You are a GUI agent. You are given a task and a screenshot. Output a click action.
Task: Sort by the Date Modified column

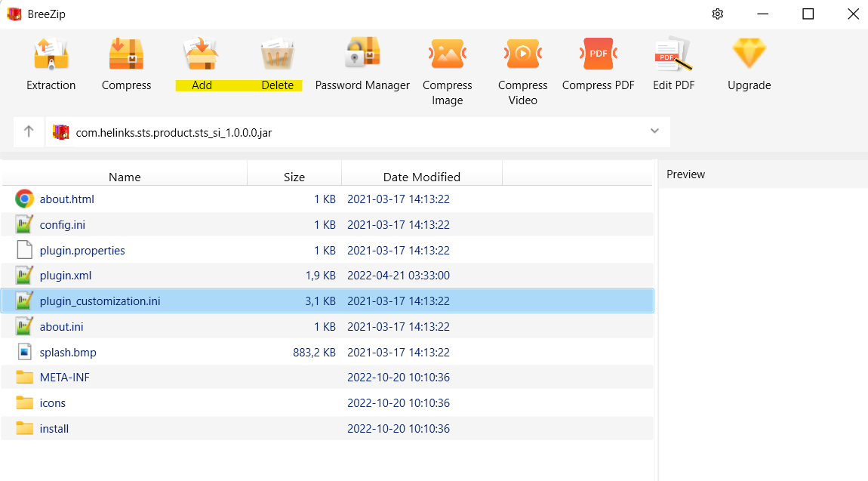pos(421,177)
